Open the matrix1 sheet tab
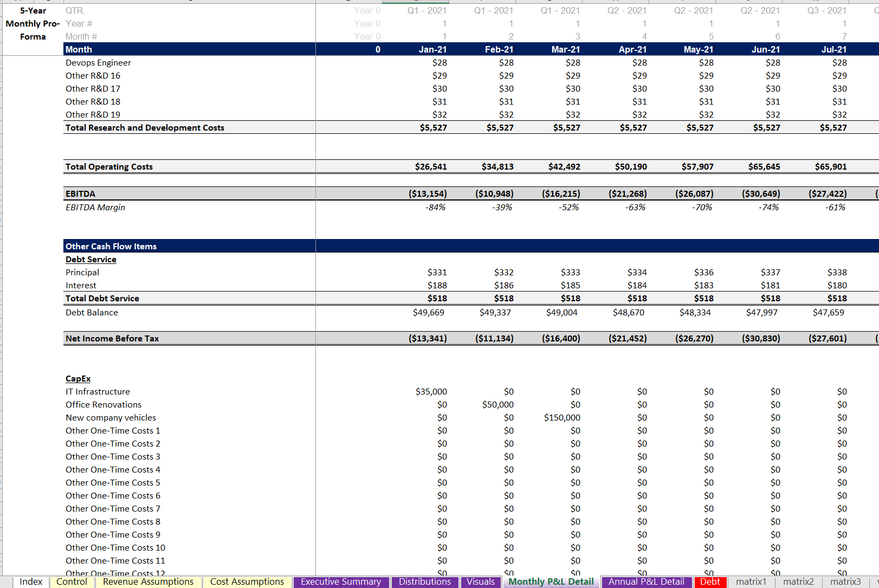The width and height of the screenshot is (879, 588). tap(751, 581)
